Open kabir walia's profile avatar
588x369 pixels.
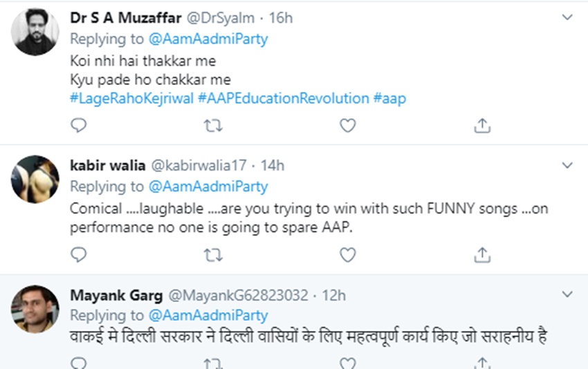[35, 180]
